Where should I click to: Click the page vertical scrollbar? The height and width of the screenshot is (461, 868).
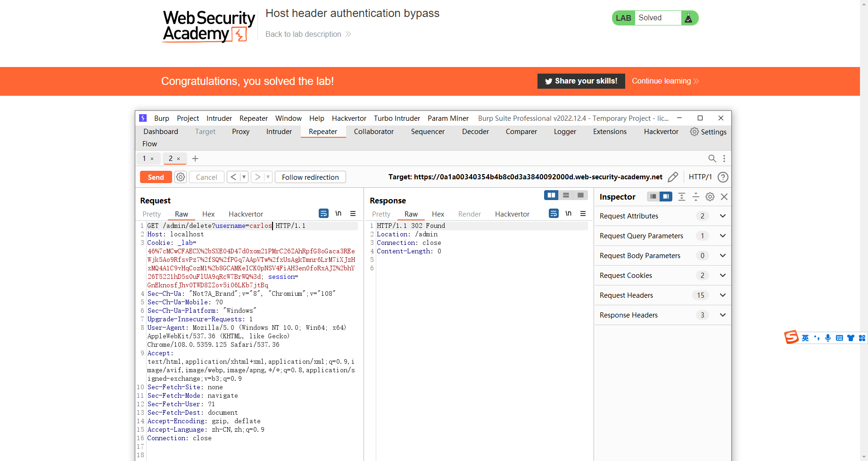[x=864, y=230]
